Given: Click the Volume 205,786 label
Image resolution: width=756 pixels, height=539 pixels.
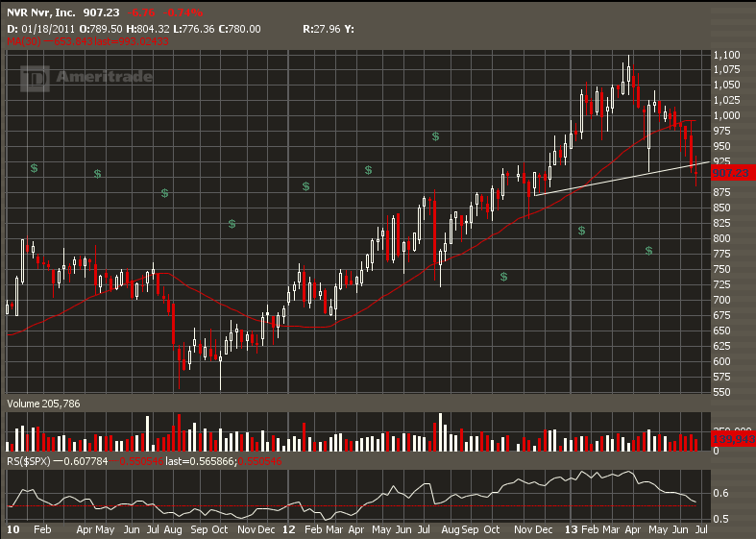Looking at the screenshot, I should coord(44,404).
